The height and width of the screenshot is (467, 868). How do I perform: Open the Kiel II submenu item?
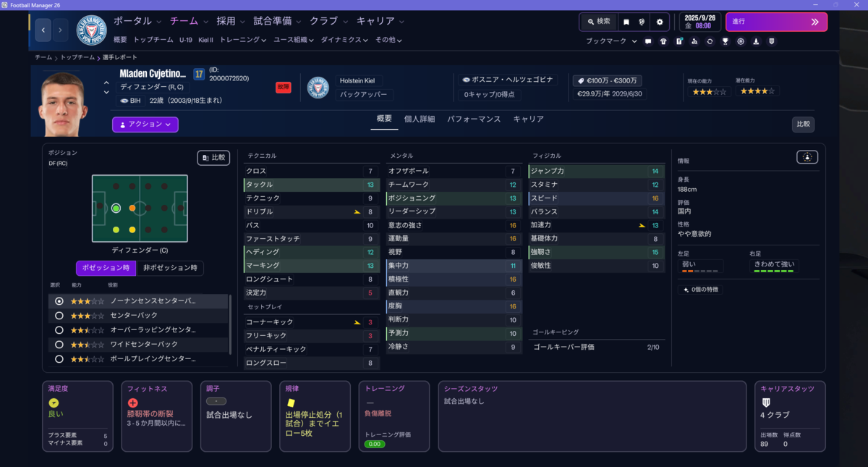(x=206, y=40)
